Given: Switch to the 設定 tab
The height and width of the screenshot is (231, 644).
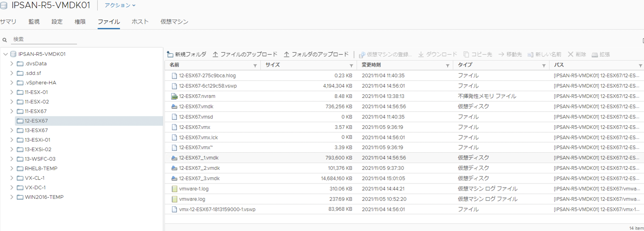Looking at the screenshot, I should tap(57, 22).
